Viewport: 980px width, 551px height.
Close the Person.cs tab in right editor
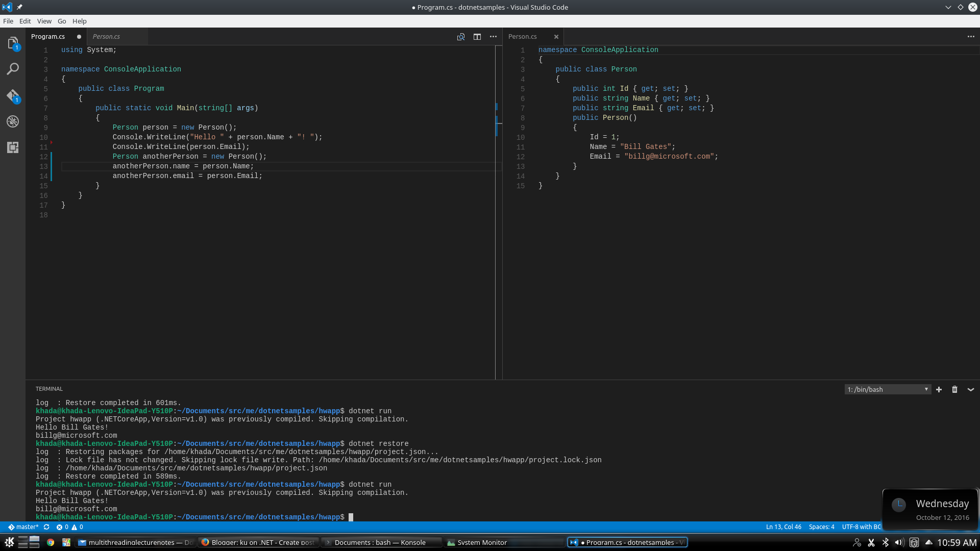556,37
